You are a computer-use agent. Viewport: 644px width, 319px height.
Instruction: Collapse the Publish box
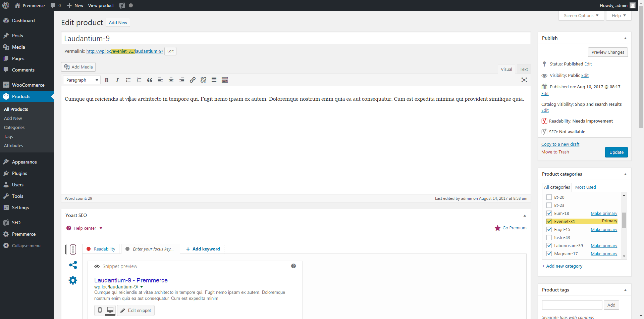[x=625, y=38]
